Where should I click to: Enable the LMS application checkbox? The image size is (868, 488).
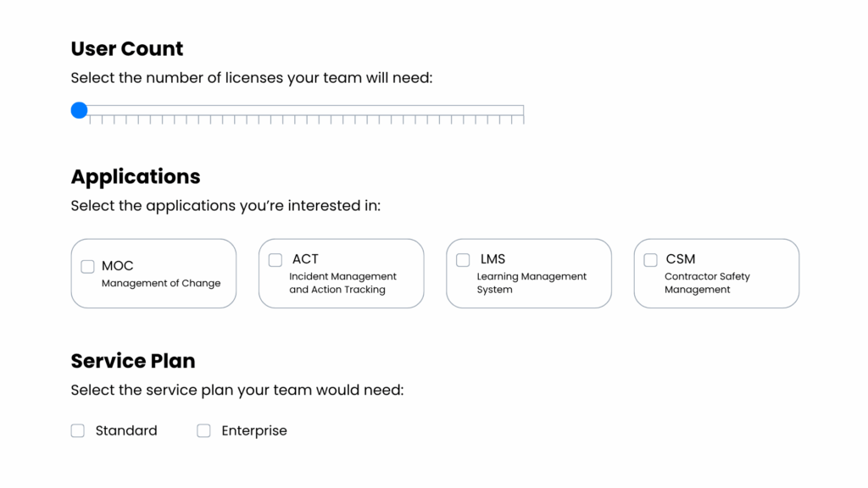coord(463,260)
